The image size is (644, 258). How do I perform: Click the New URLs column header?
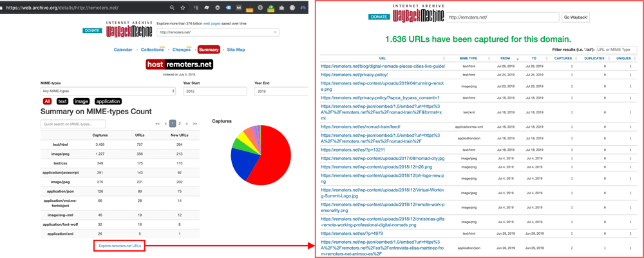coord(178,135)
